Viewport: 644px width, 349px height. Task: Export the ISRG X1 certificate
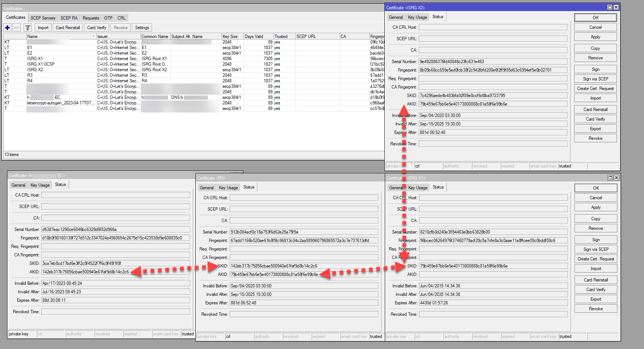(596, 299)
